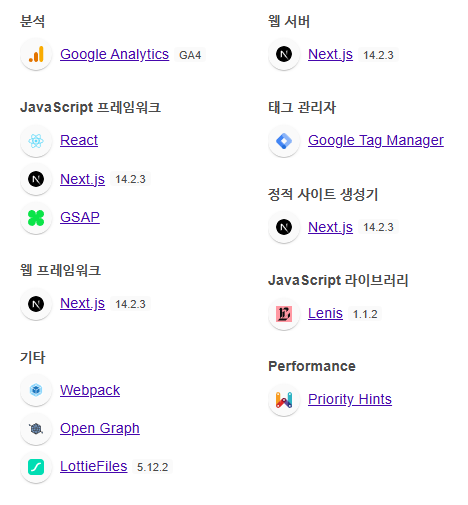
Task: Click the Webpack cube icon
Action: click(x=36, y=390)
